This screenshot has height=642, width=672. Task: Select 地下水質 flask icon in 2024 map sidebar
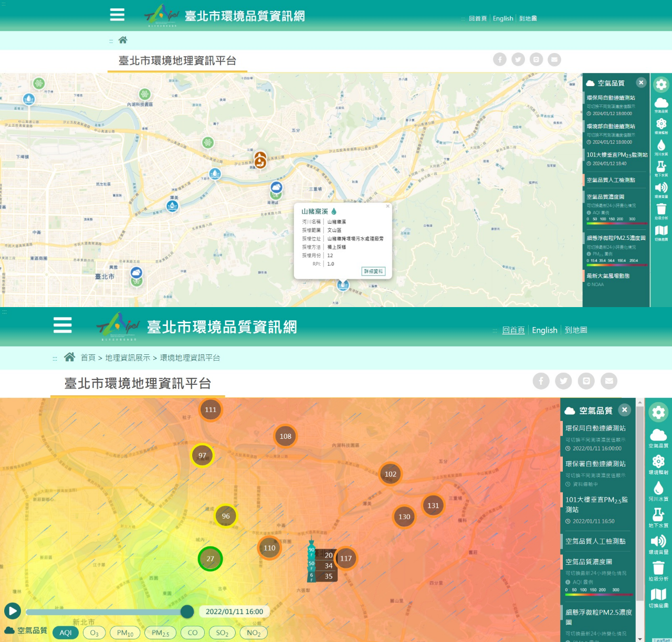pyautogui.click(x=661, y=169)
